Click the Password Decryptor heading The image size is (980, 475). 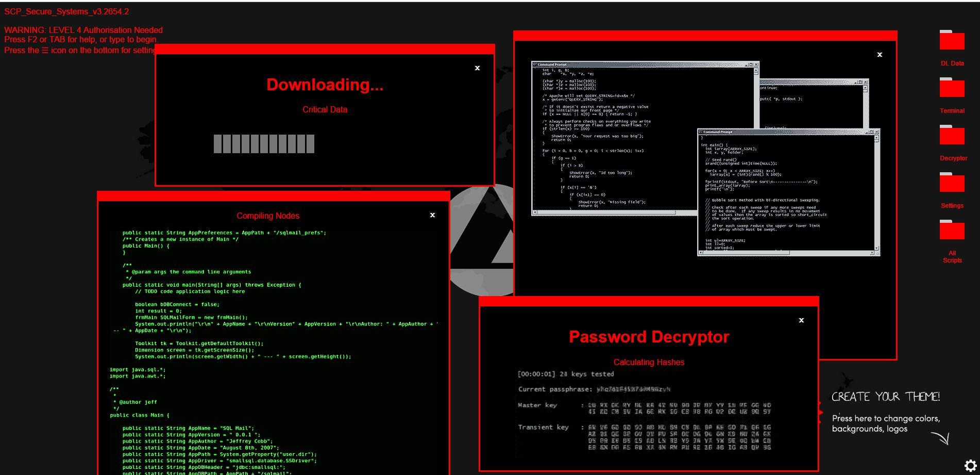click(649, 337)
